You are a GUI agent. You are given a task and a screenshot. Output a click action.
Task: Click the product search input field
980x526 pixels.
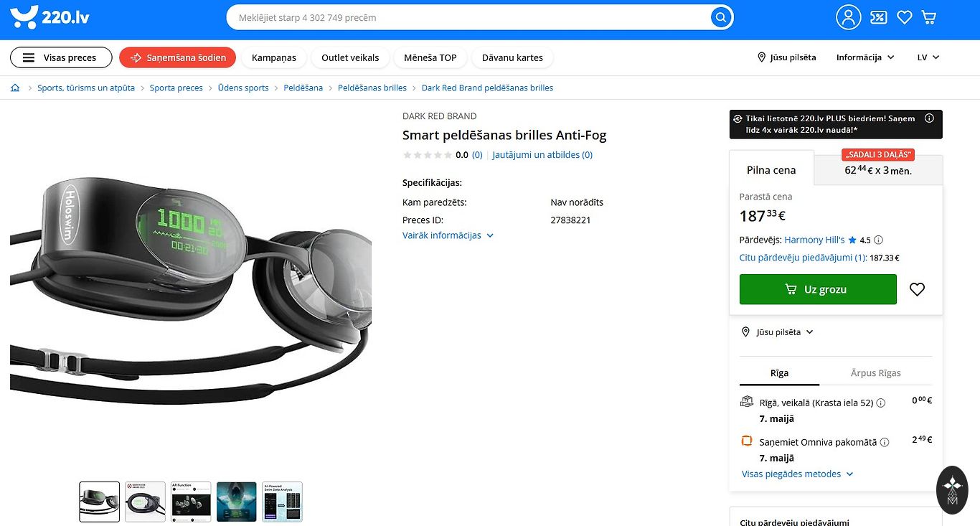[466, 17]
